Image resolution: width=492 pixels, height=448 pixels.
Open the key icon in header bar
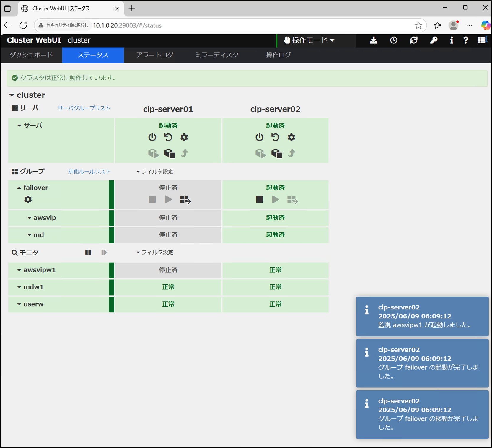point(434,40)
